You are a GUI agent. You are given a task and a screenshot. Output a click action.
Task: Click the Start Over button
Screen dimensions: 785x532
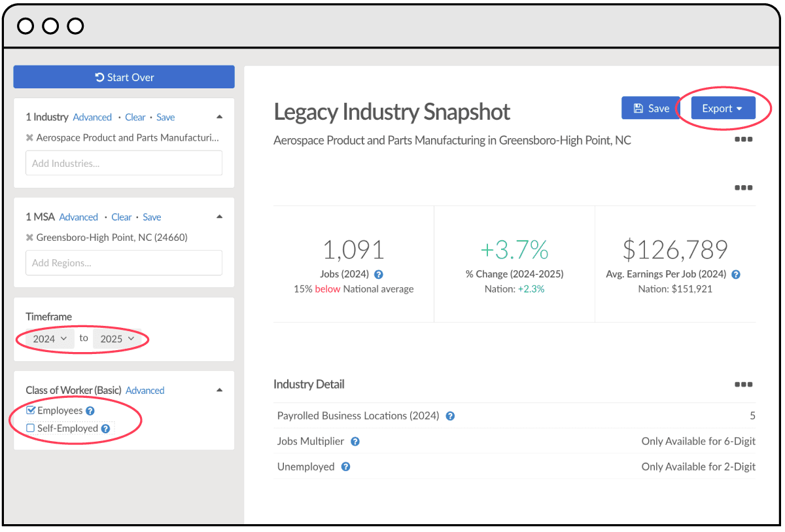124,77
